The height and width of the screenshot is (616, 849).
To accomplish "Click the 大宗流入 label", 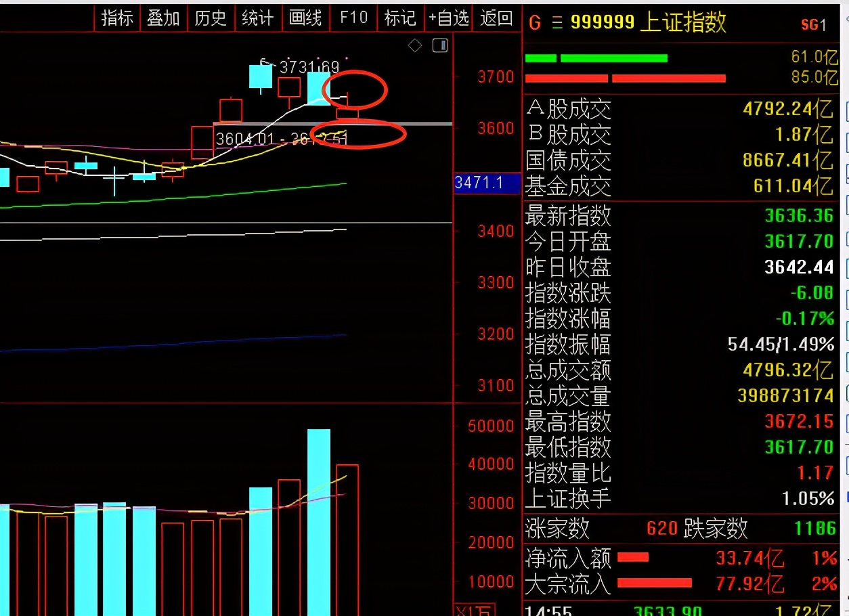I will pos(568,584).
